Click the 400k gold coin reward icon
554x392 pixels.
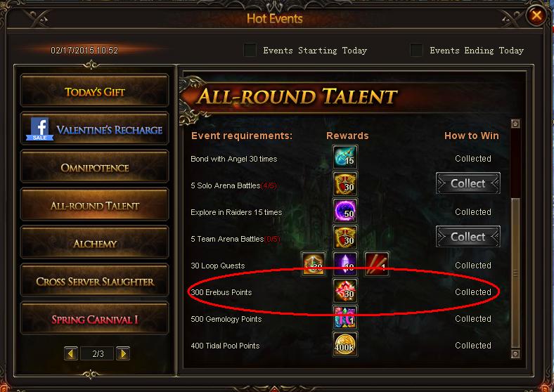344,344
